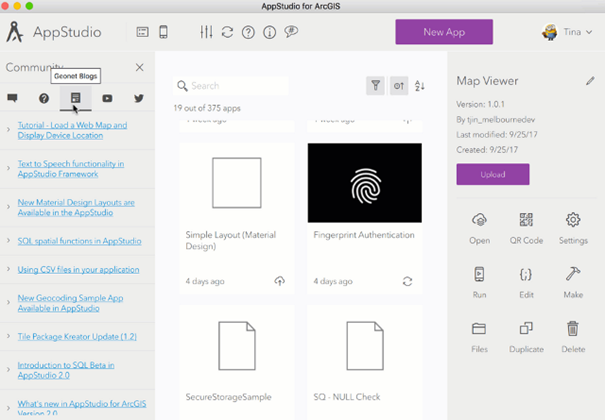Toggle the sort-by-date button
This screenshot has height=420, width=605.
click(x=399, y=86)
